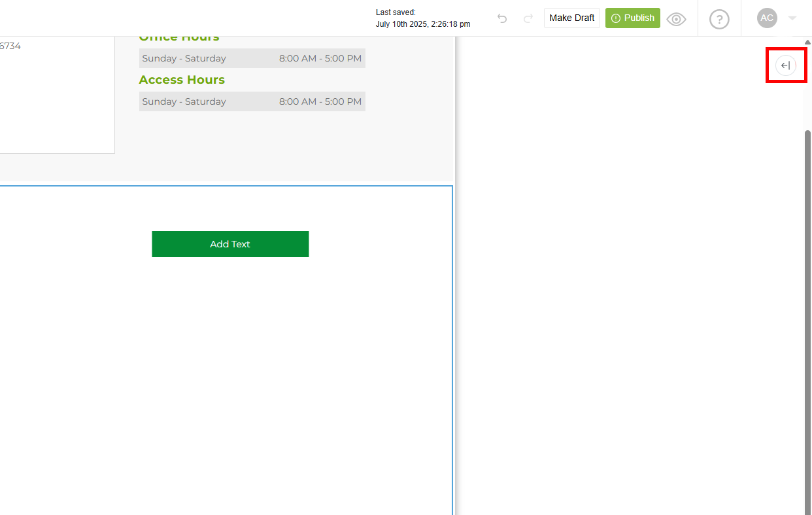Click the Office Hours Sunday - Saturday row
The height and width of the screenshot is (515, 812).
[x=184, y=58]
